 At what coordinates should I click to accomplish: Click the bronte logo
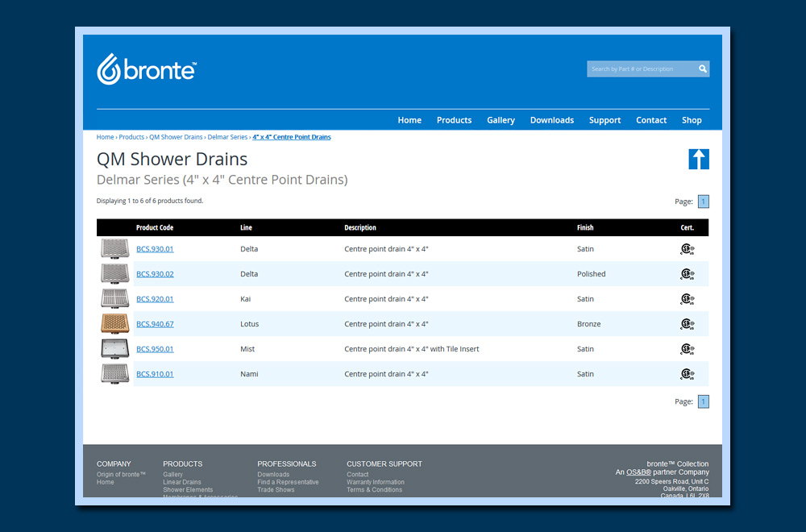(x=147, y=69)
